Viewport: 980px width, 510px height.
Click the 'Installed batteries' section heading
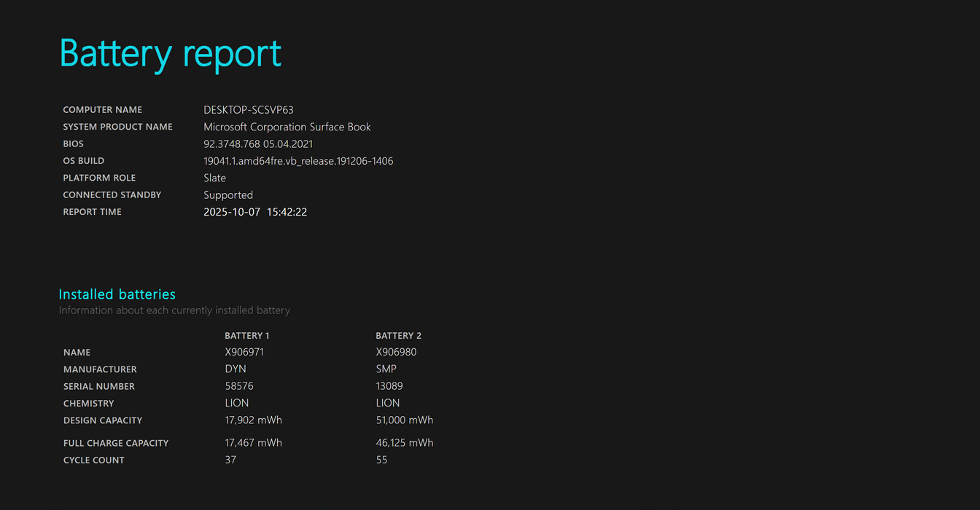(117, 294)
